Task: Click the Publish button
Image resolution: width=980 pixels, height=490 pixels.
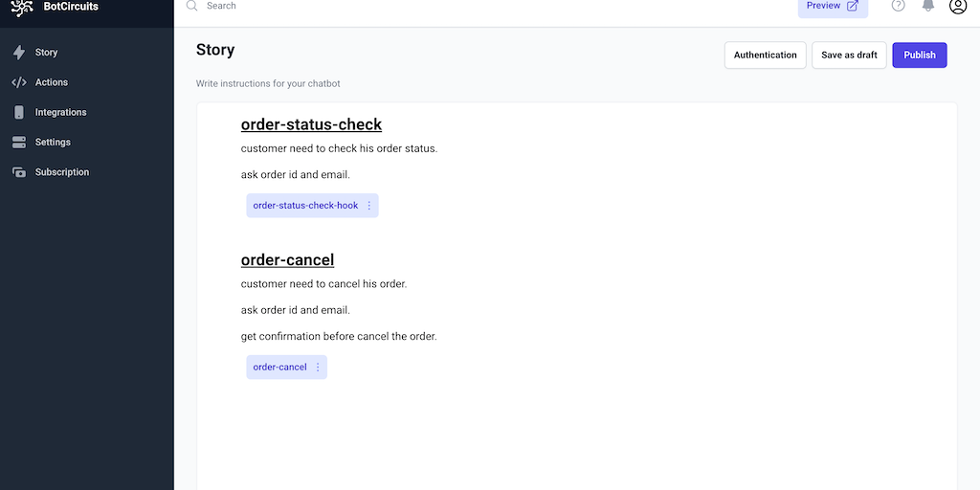Action: tap(920, 56)
